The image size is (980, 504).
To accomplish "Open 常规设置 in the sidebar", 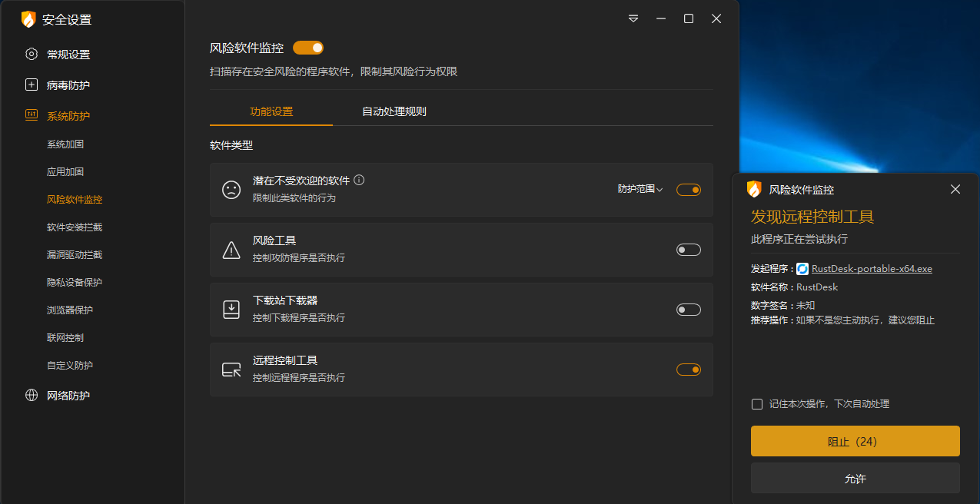I will point(68,55).
